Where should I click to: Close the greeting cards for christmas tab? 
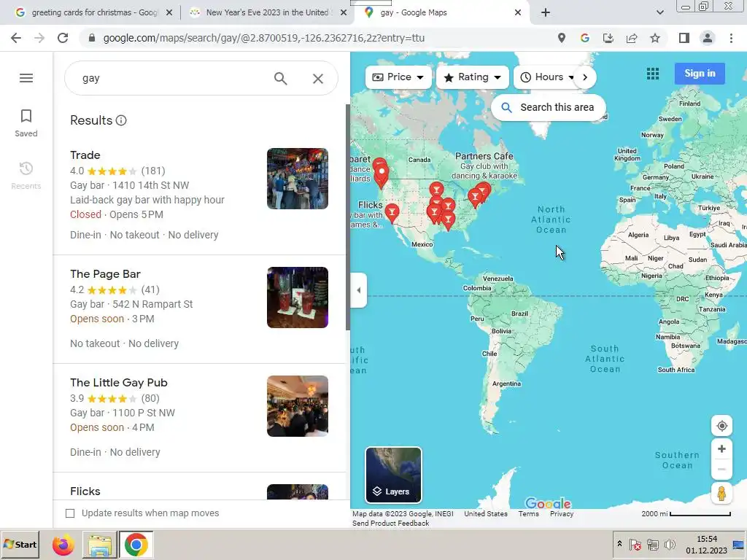(169, 13)
